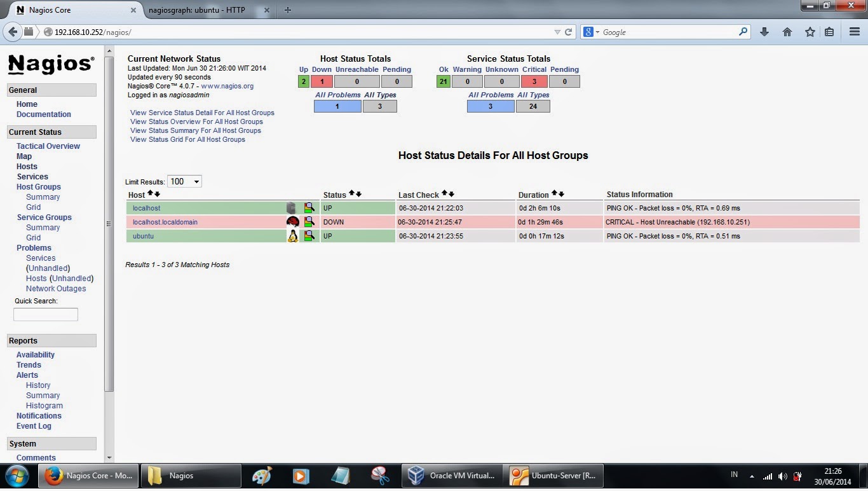View service details icon for localhost row
The height and width of the screenshot is (491, 868).
tap(309, 208)
